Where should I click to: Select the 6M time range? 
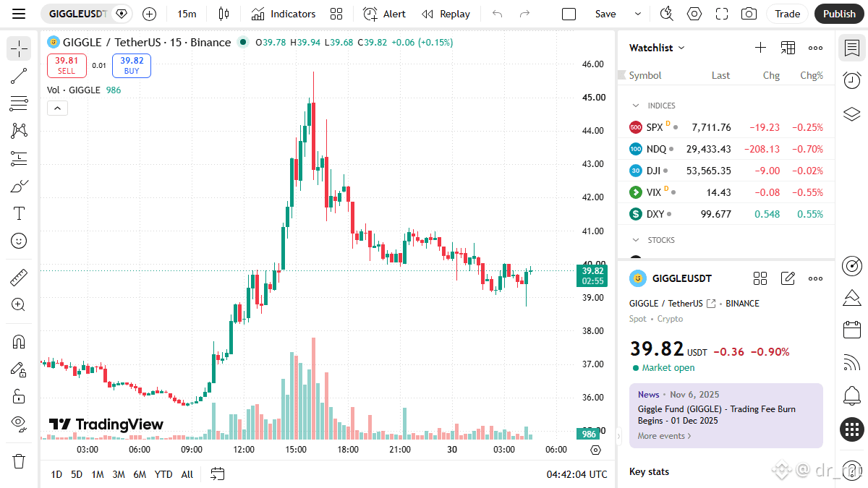140,474
